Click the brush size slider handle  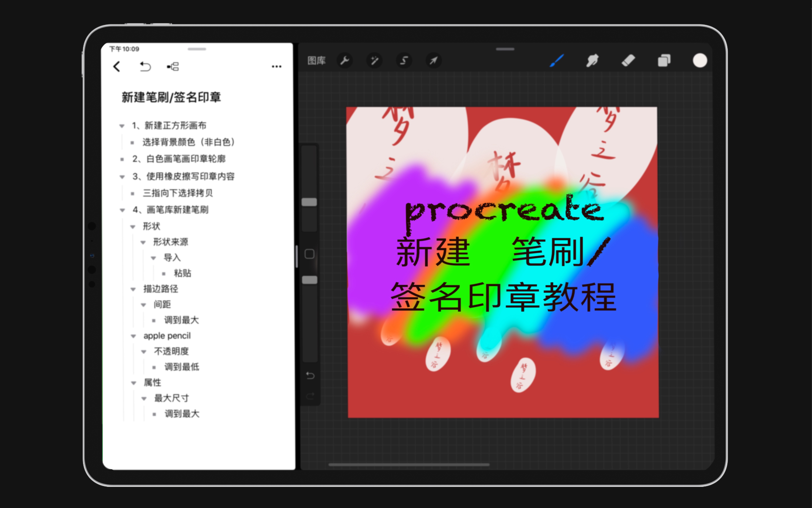tap(309, 202)
